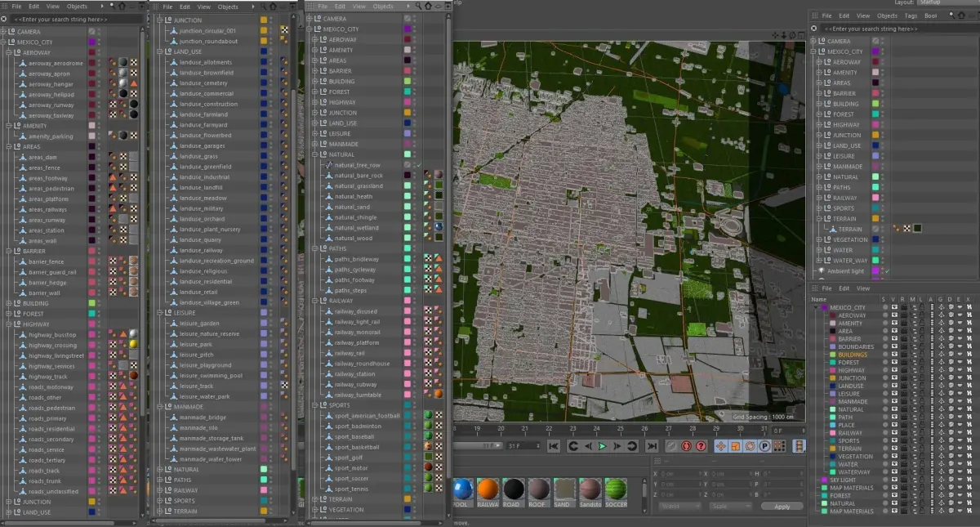Screen dimensions: 980x527
Task: Collapse MEXICO_CITY in the layer manager
Action: pos(816,308)
